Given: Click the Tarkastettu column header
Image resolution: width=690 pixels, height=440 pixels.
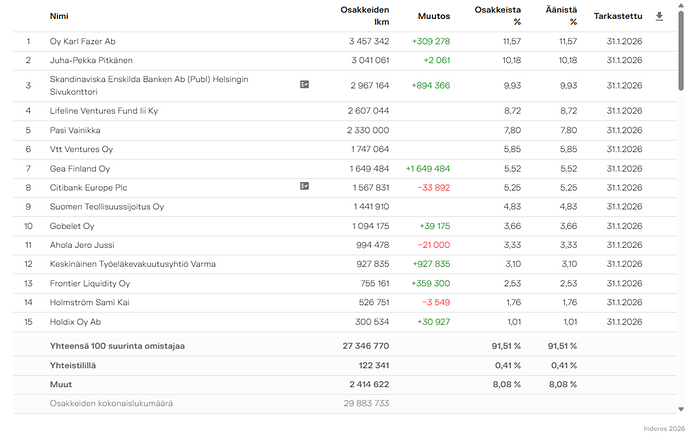Looking at the screenshot, I should 616,16.
